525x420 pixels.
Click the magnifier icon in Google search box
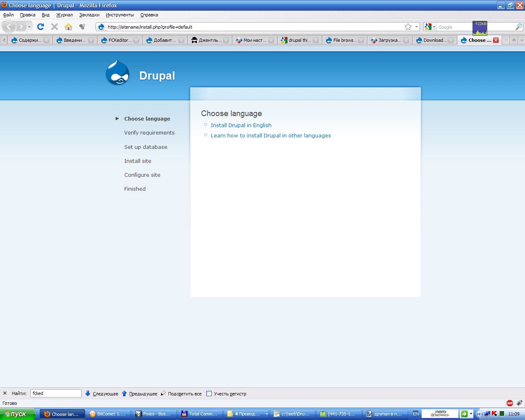519,27
